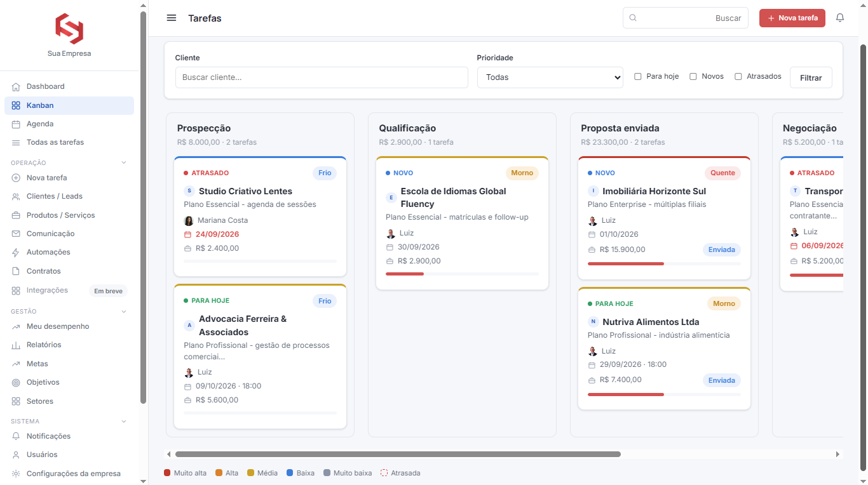The height and width of the screenshot is (485, 868).
Task: Click the Sua Empresa logo
Action: 69,29
